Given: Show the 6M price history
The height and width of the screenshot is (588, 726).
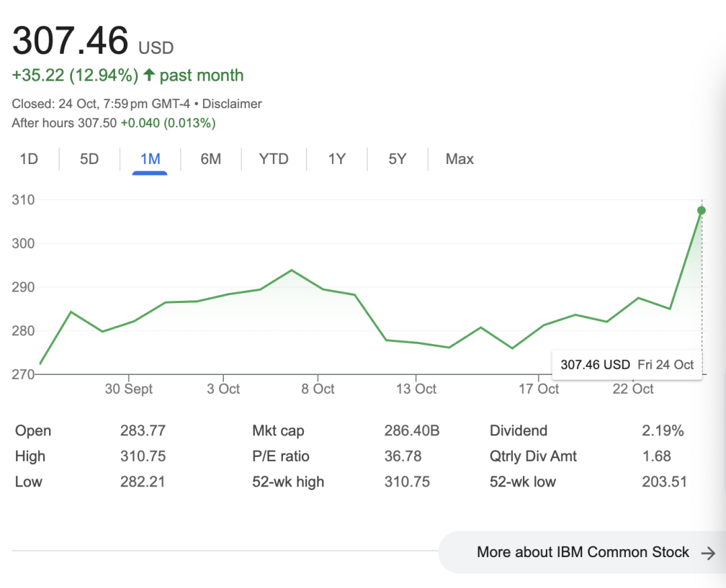Looking at the screenshot, I should point(210,159).
